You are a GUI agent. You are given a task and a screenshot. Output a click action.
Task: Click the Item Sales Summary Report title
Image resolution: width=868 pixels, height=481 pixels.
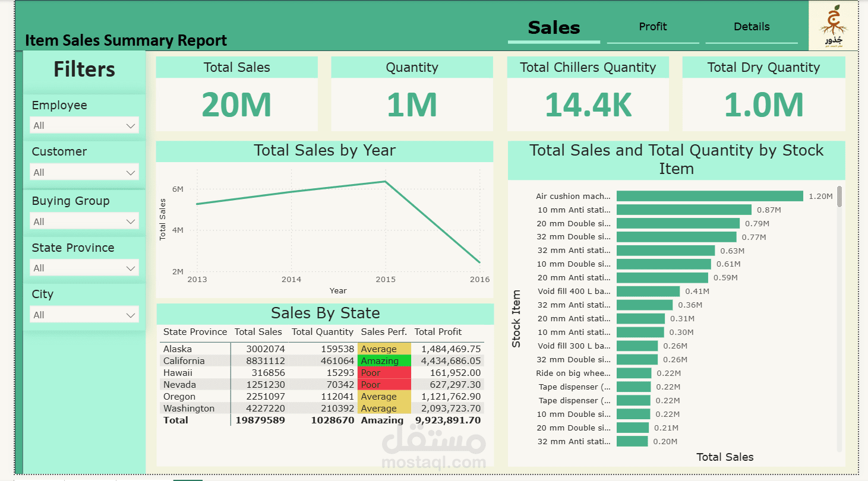126,40
